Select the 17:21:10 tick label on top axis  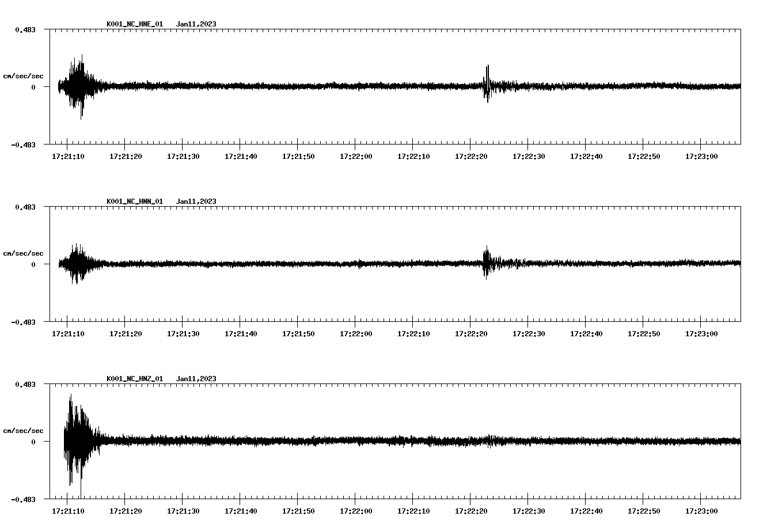(x=68, y=155)
